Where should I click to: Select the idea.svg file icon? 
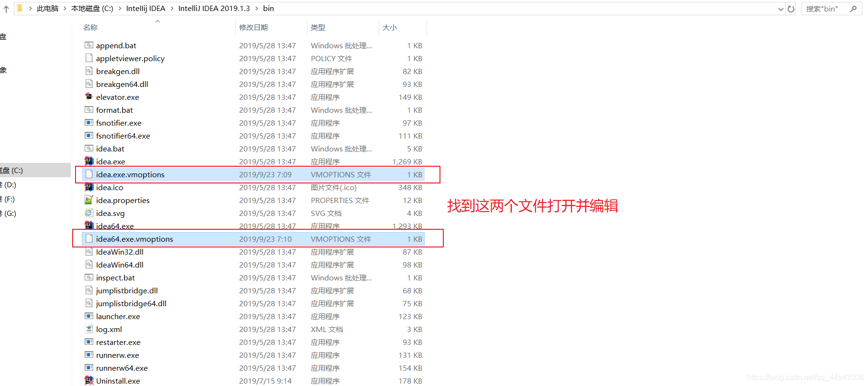coord(89,213)
